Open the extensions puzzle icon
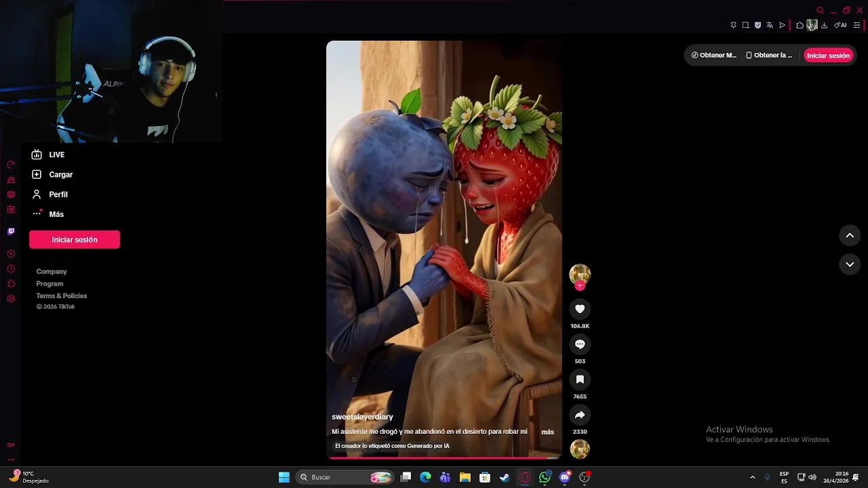Image resolution: width=868 pixels, height=488 pixels. point(800,25)
